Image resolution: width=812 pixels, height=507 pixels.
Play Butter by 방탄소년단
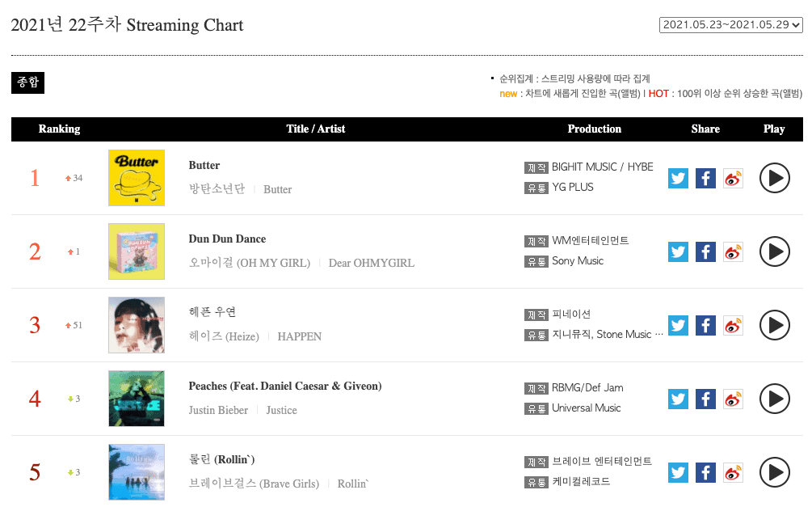(774, 178)
